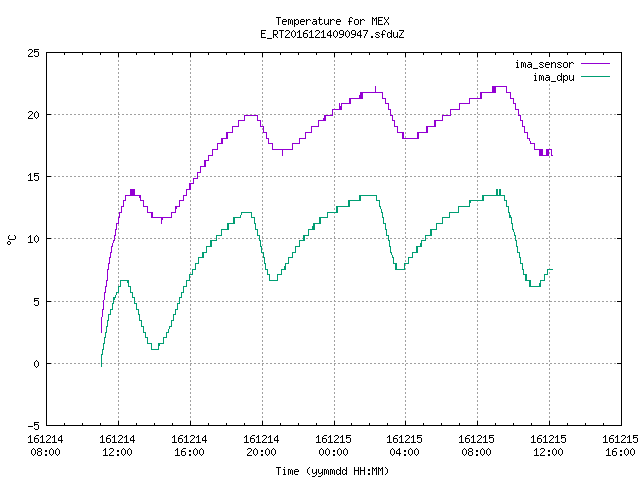This screenshot has width=640, height=480.
Task: Click the x-axis label 161215 00:00
Action: point(333,446)
